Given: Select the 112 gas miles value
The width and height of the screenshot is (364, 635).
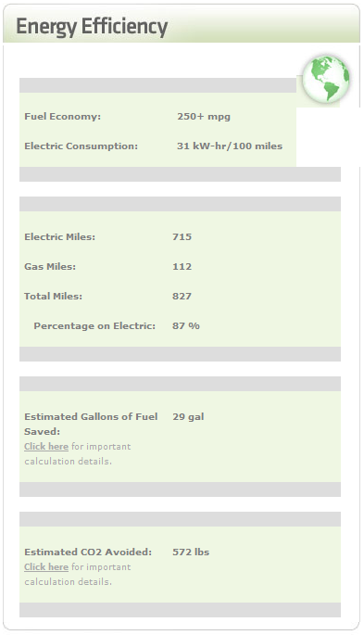Looking at the screenshot, I should (x=182, y=266).
